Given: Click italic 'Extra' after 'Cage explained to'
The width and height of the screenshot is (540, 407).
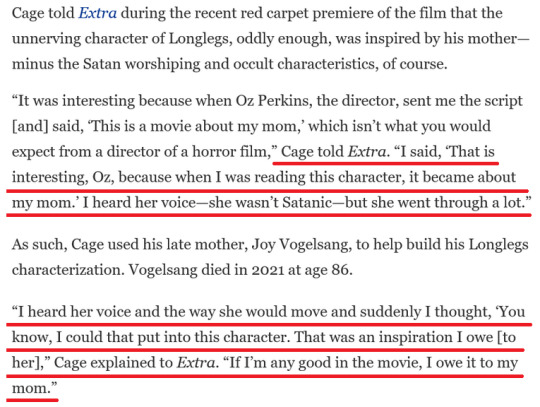Looking at the screenshot, I should [198, 363].
